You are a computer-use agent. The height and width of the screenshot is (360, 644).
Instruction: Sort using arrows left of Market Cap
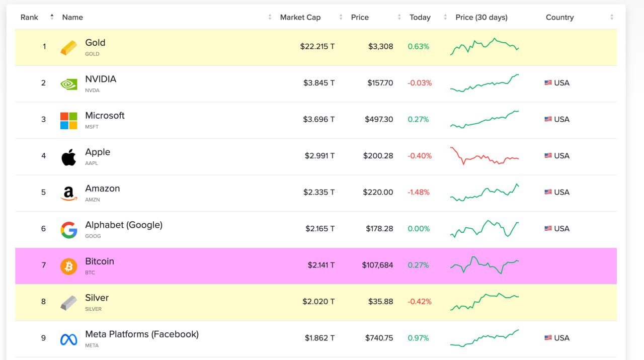[x=270, y=17]
